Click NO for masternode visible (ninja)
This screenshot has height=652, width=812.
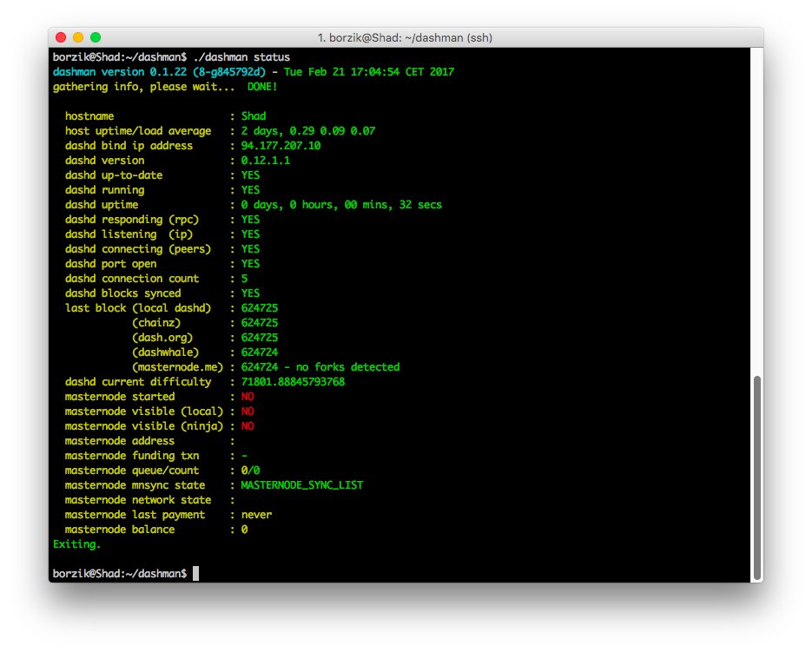pos(248,426)
